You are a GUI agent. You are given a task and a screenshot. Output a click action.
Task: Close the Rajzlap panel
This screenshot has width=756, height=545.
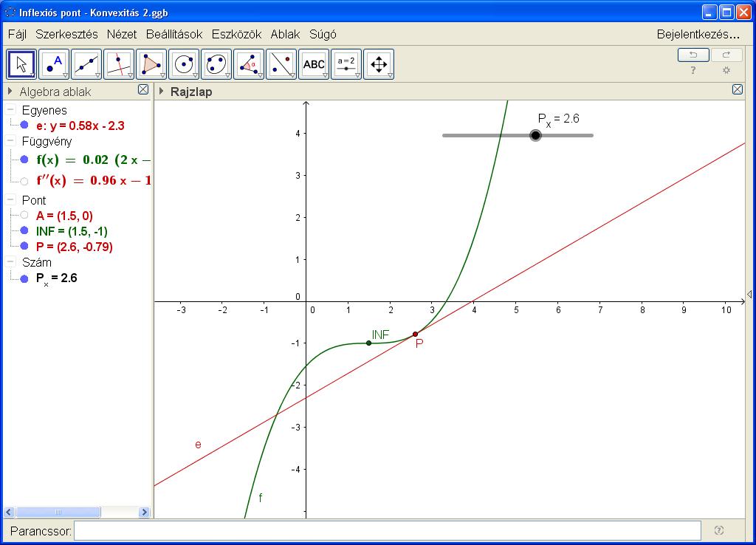pos(738,89)
